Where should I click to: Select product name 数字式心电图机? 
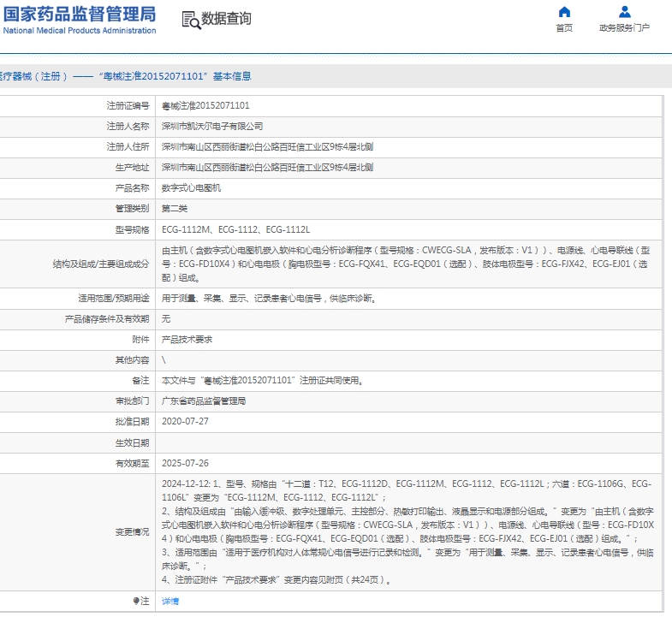[x=191, y=187]
